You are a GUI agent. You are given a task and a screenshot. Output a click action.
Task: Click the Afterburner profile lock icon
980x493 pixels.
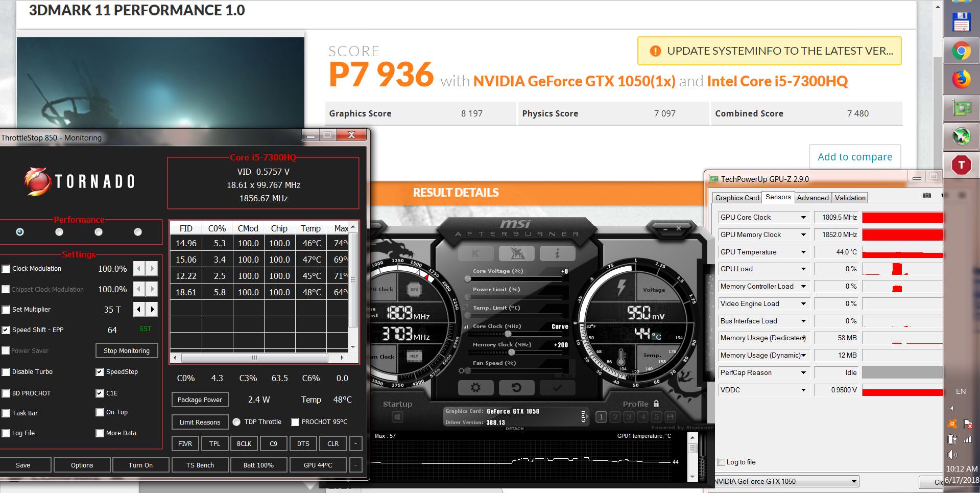click(656, 404)
